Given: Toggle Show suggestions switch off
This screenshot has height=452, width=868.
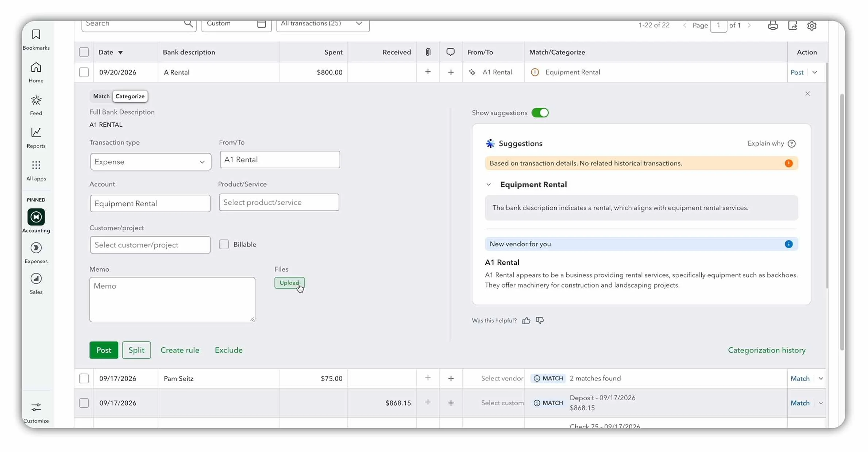Looking at the screenshot, I should tap(540, 113).
